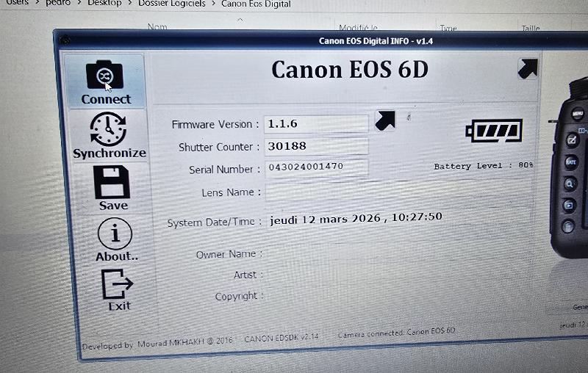Click arrow icon beside Canon EOS 6D title
The image size is (588, 373).
528,68
